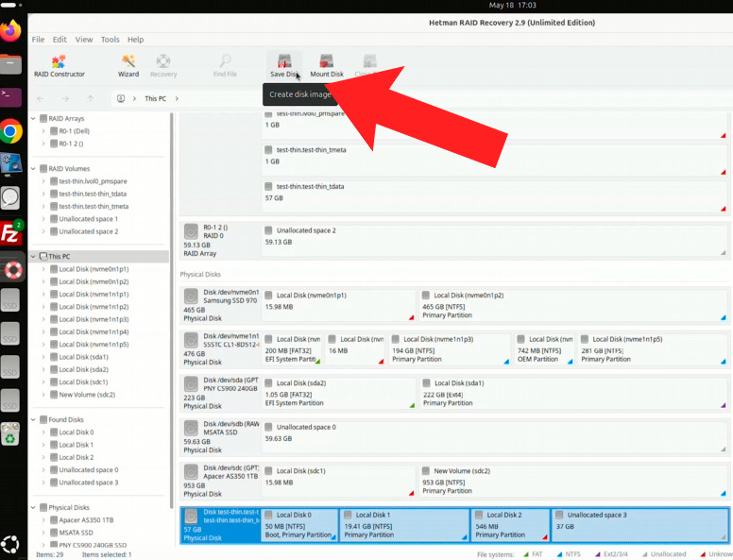Open the RAID Constructor tool
733x560 pixels.
59,66
